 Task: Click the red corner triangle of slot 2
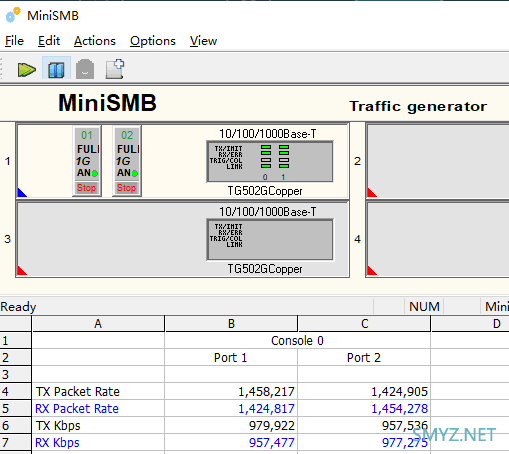coord(371,193)
